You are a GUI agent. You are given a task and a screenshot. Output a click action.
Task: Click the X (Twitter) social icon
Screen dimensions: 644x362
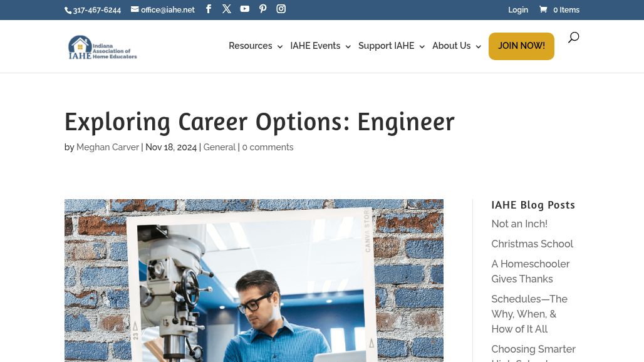pyautogui.click(x=227, y=9)
